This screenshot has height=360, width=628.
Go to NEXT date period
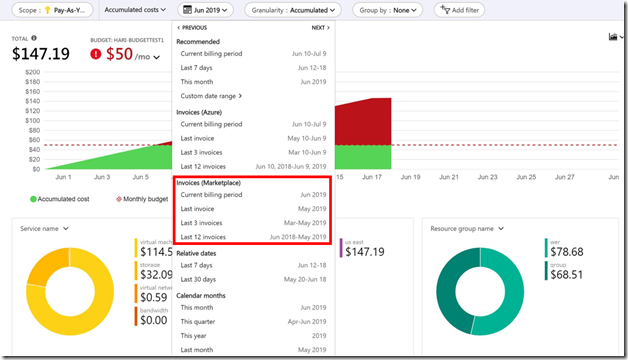[320, 28]
